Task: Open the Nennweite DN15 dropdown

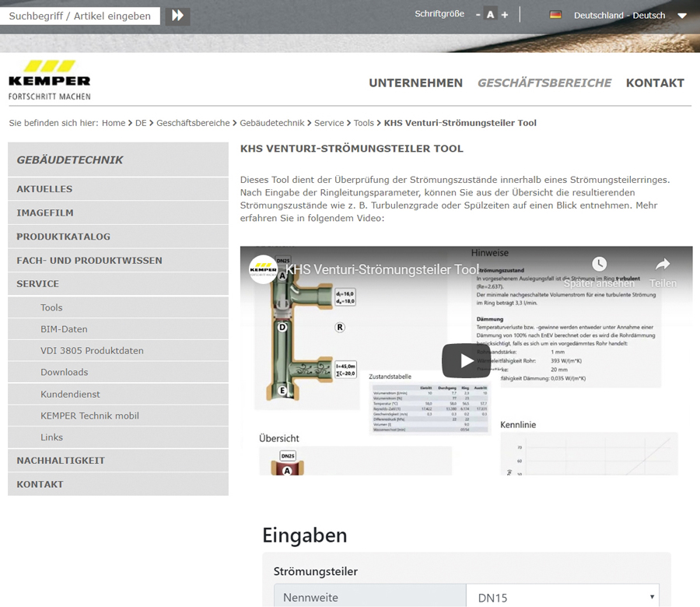Action: point(562,597)
